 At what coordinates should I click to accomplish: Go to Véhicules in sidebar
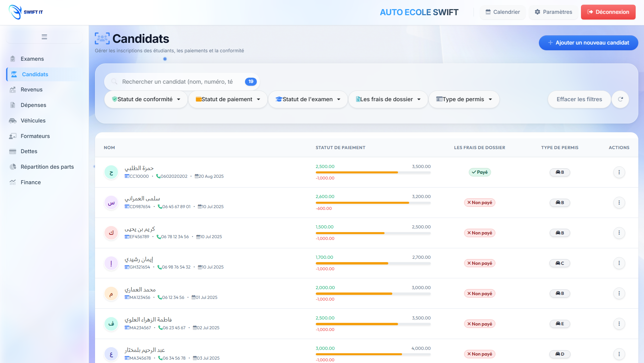pos(33,120)
